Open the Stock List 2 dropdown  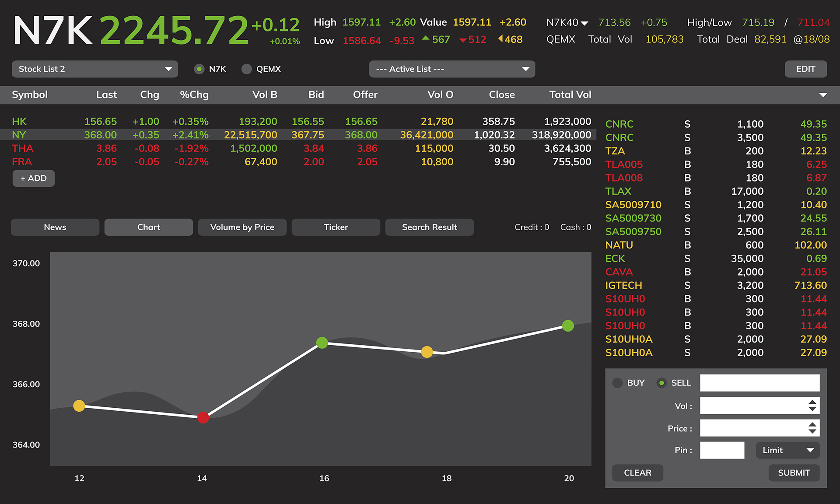point(95,69)
